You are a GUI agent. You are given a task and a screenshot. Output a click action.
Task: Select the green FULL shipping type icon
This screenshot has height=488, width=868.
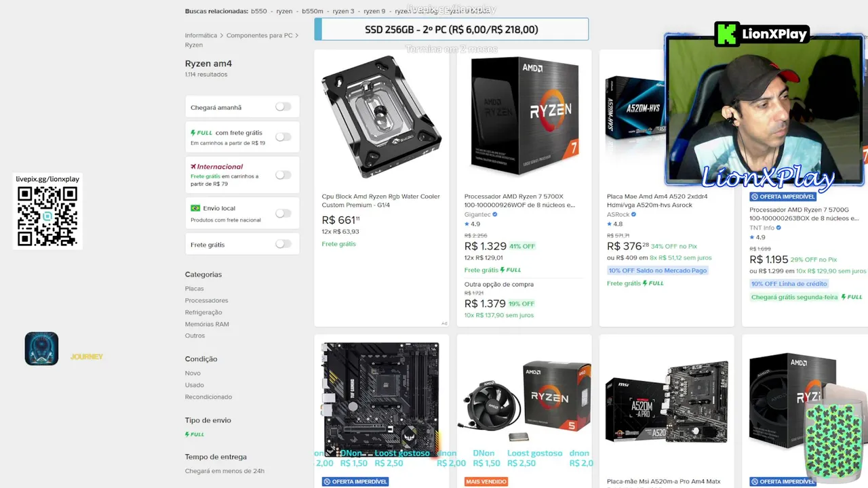coord(195,434)
